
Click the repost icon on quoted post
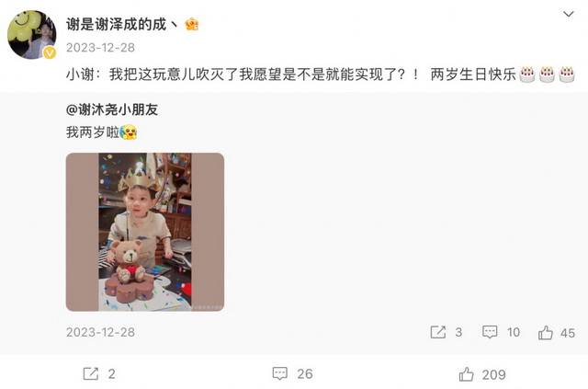point(438,332)
